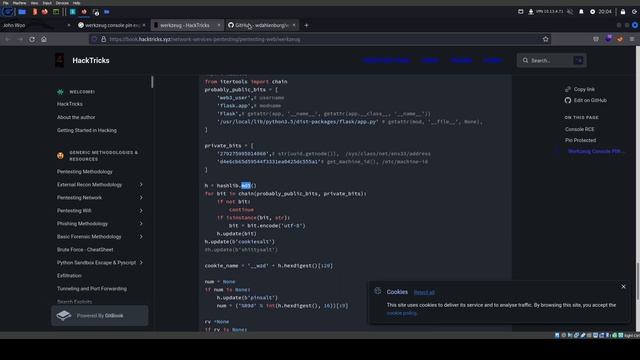Close the GitHub wdahlenburg tab

[294, 25]
